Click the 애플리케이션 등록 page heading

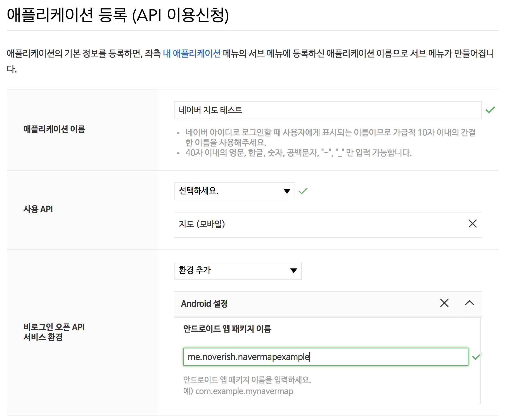pos(118,15)
